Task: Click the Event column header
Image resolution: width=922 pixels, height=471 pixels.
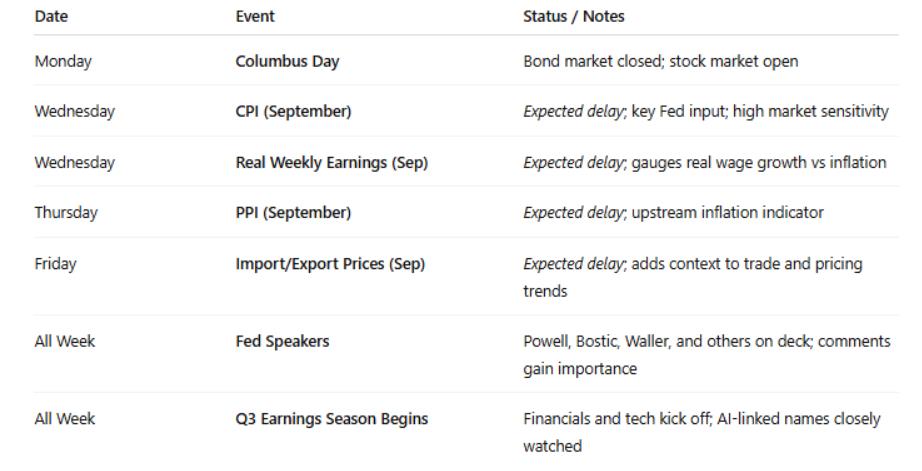Action: click(x=255, y=17)
